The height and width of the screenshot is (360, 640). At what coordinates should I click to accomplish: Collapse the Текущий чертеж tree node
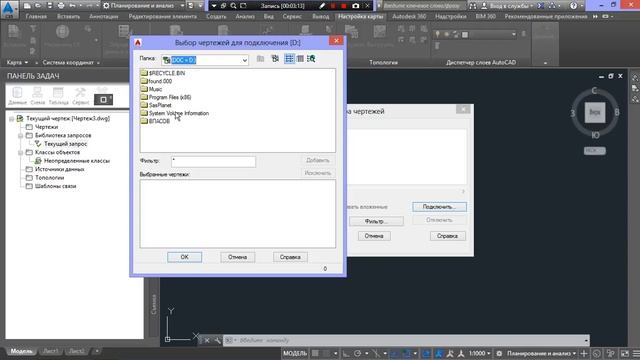pyautogui.click(x=11, y=119)
